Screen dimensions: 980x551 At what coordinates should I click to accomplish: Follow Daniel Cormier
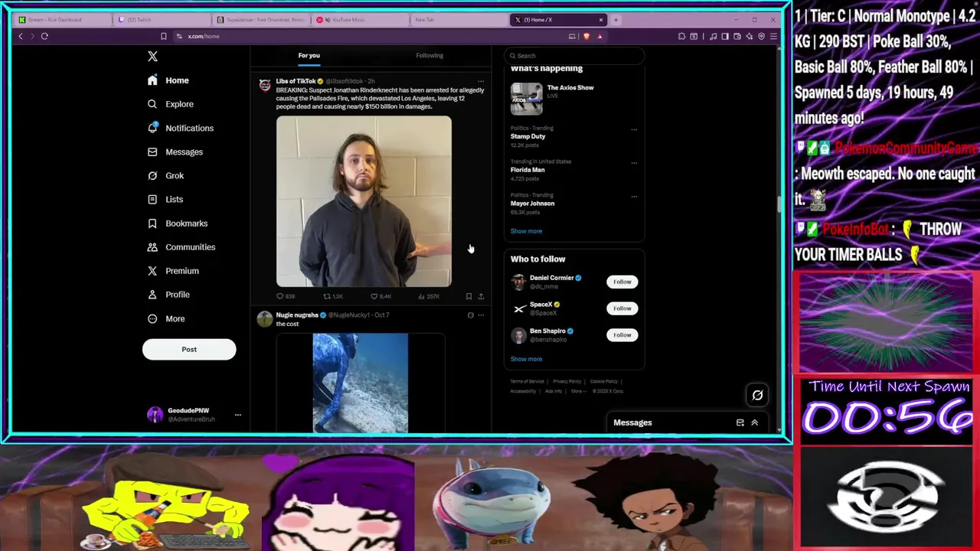point(622,282)
